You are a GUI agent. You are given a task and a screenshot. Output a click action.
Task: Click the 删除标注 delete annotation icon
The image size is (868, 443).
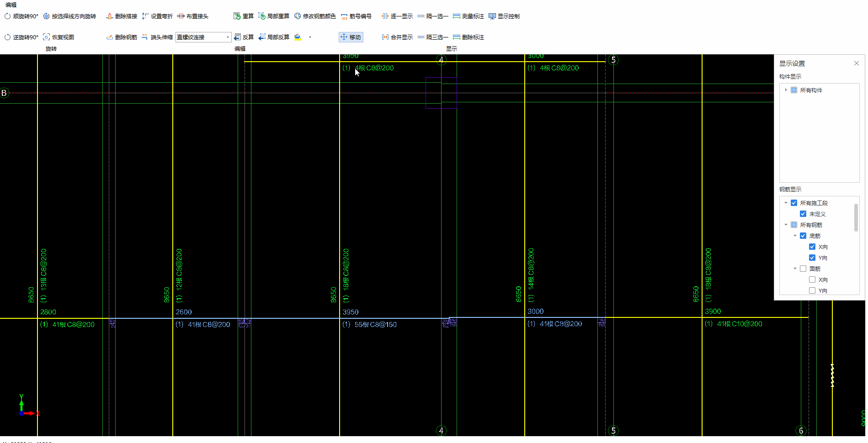point(457,37)
